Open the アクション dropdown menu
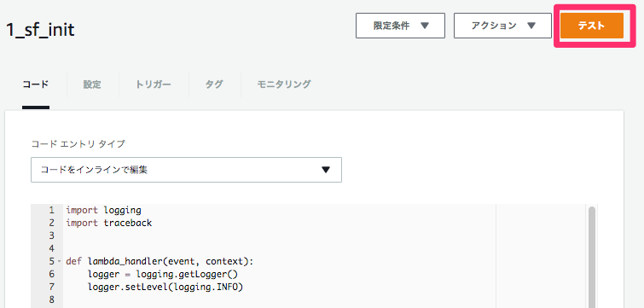Viewport: 644px width, 308px height. click(502, 26)
